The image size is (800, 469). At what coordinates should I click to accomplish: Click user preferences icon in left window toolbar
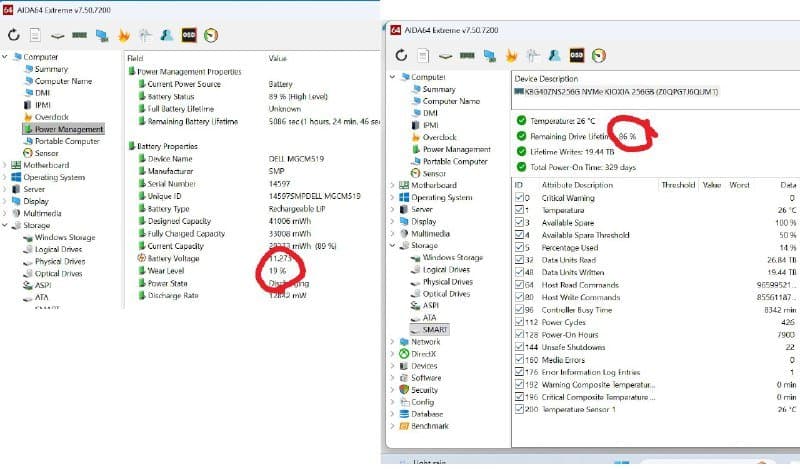tap(166, 35)
